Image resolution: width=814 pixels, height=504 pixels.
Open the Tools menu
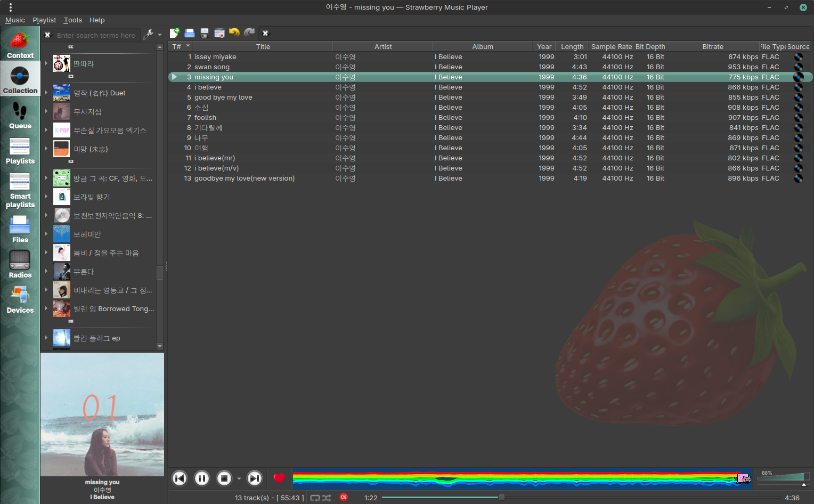[72, 20]
